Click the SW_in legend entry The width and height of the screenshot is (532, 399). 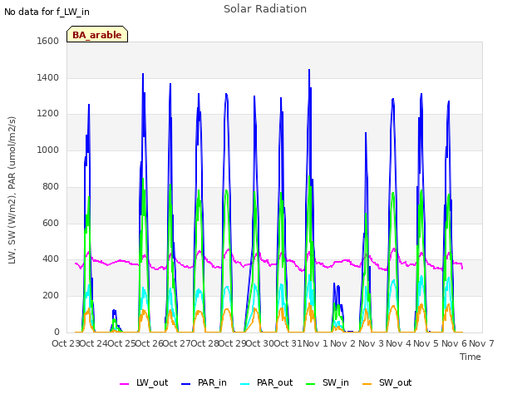pos(327,382)
